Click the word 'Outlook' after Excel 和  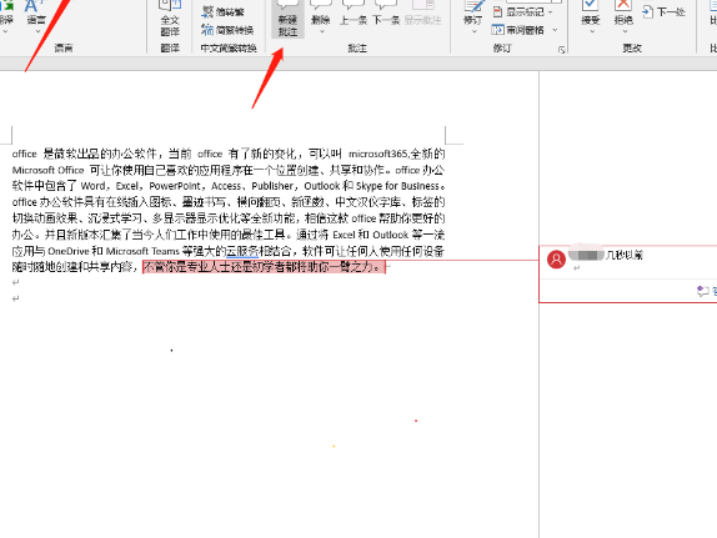click(x=390, y=235)
